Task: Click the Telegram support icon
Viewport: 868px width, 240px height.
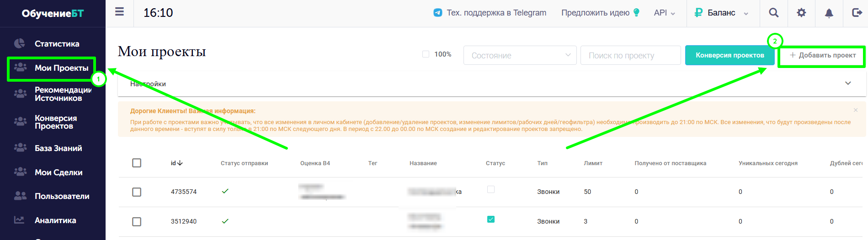Action: pyautogui.click(x=438, y=13)
